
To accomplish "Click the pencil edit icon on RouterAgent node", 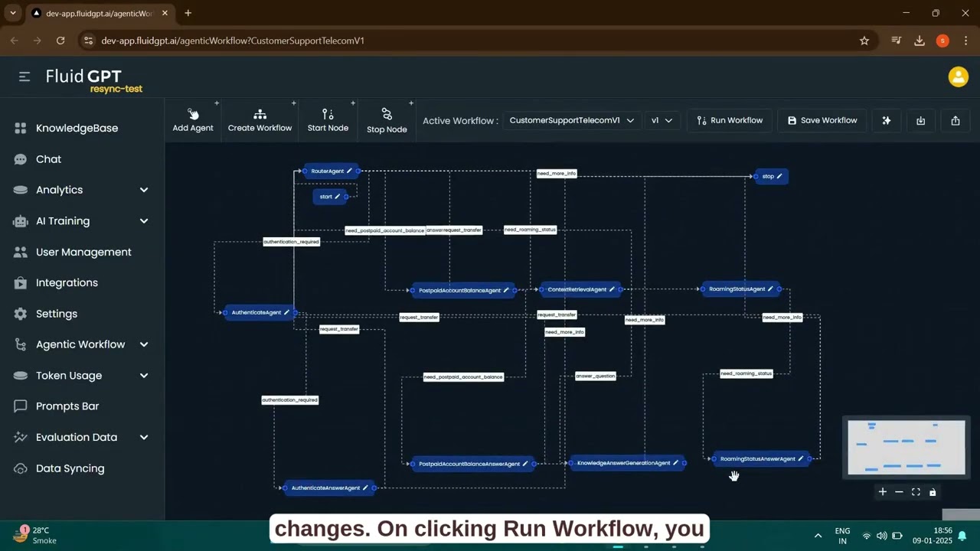I will point(349,171).
